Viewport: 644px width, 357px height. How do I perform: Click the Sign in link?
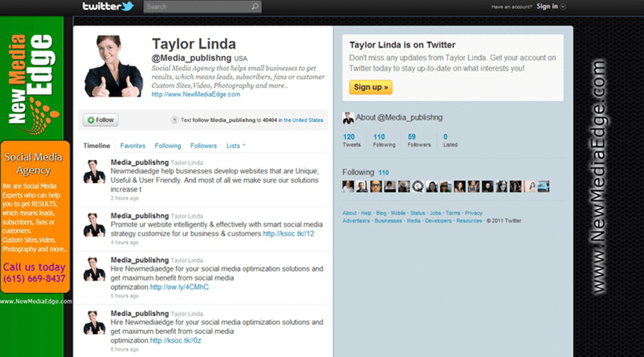tap(547, 6)
